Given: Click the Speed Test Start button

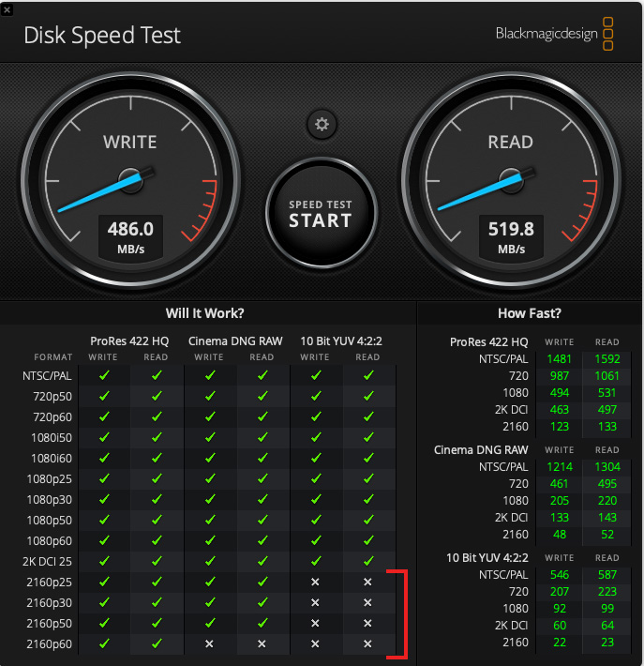Looking at the screenshot, I should (x=322, y=213).
